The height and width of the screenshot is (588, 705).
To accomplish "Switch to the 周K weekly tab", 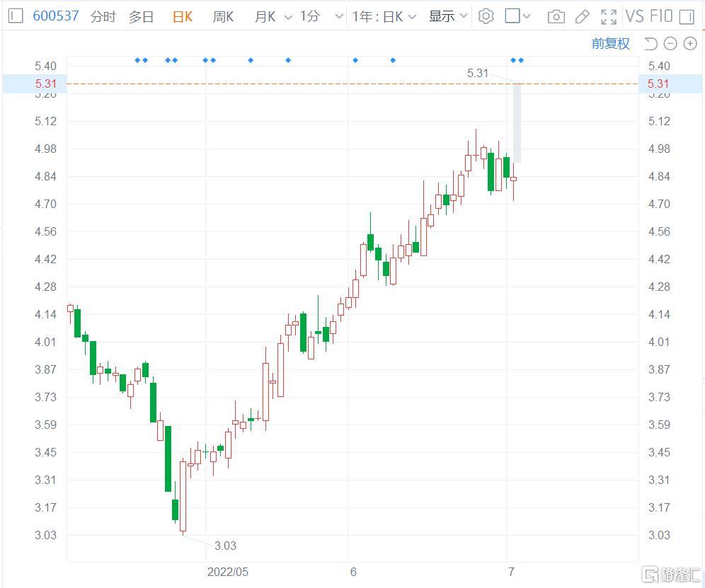I will 223,16.
